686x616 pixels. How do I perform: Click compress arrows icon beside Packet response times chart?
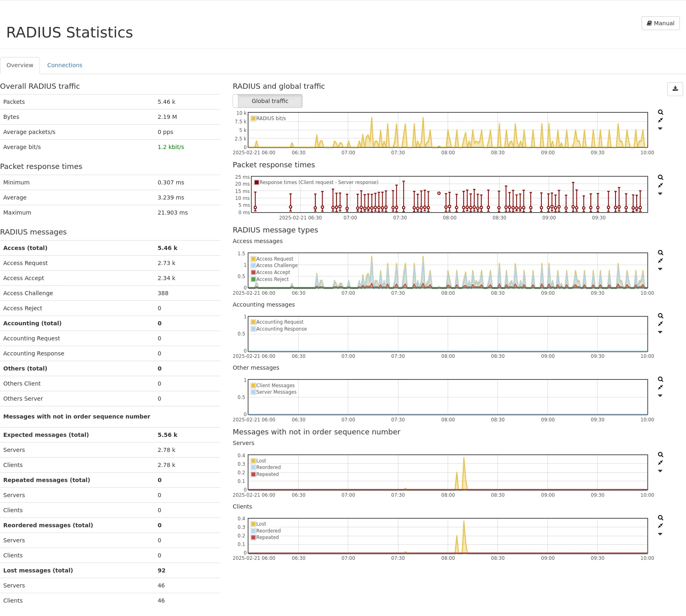point(660,186)
